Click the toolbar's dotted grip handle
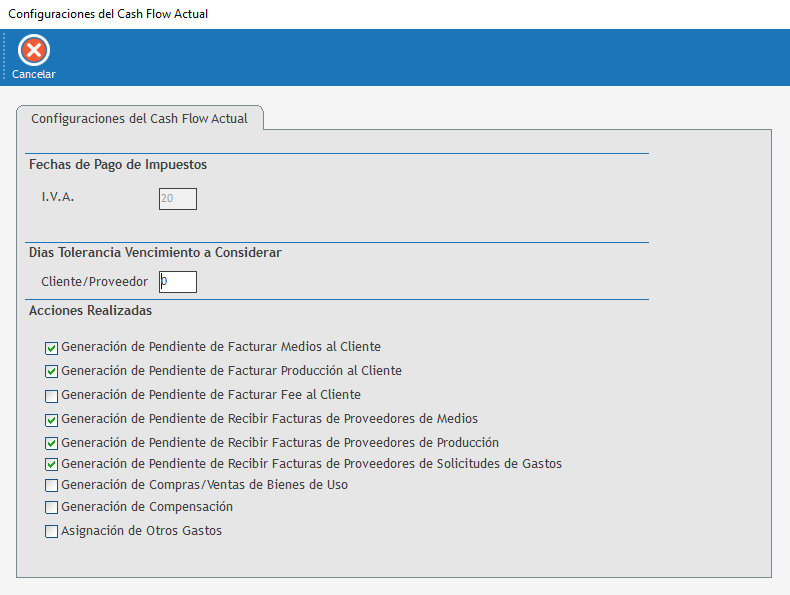 4,57
